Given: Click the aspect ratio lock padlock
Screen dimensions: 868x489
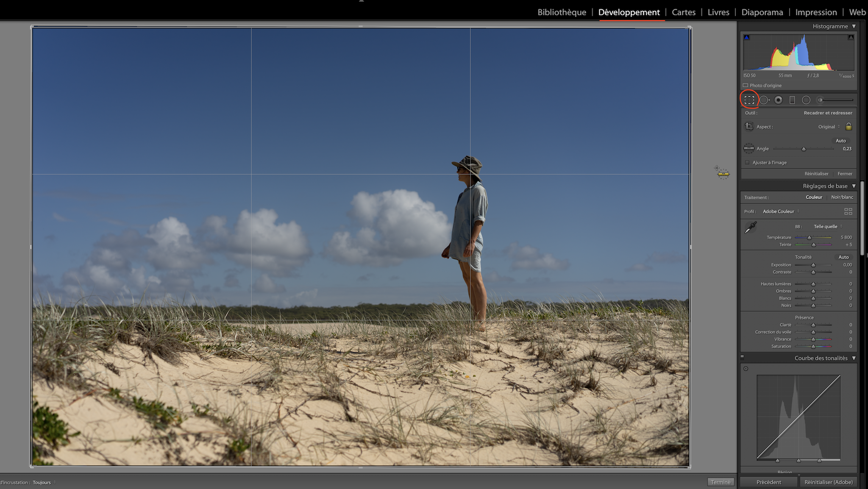Looking at the screenshot, I should (849, 127).
